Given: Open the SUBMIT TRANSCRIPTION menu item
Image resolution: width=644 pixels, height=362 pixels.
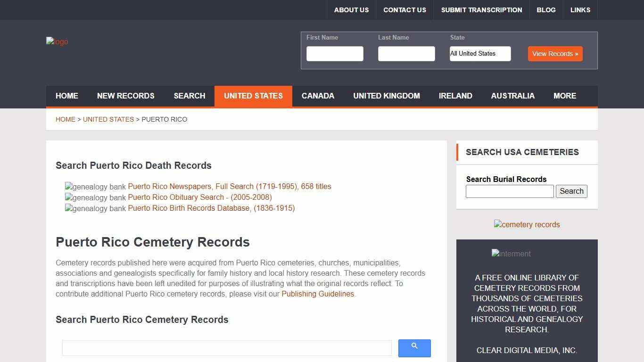Looking at the screenshot, I should coord(481,9).
